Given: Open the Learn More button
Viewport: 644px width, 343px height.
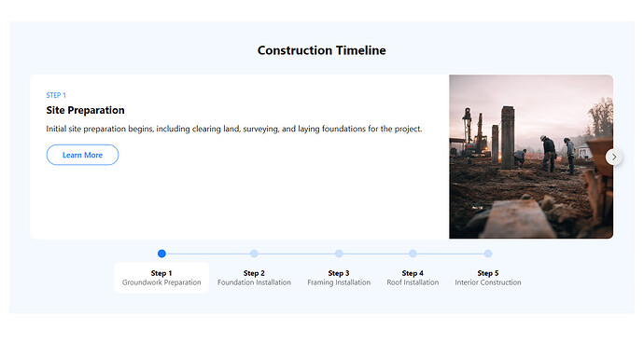Looking at the screenshot, I should (x=82, y=155).
